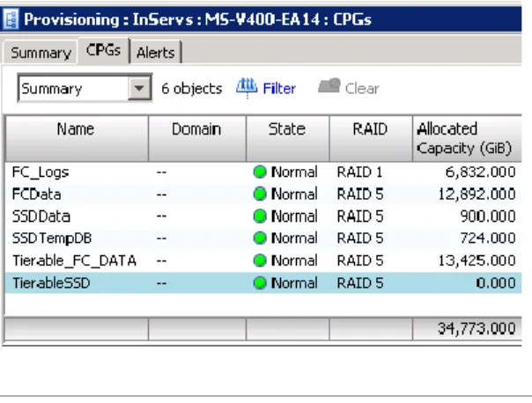Click the green status icon for Tierable_FC_DATA
This screenshot has height=403, width=532.
[x=260, y=260]
